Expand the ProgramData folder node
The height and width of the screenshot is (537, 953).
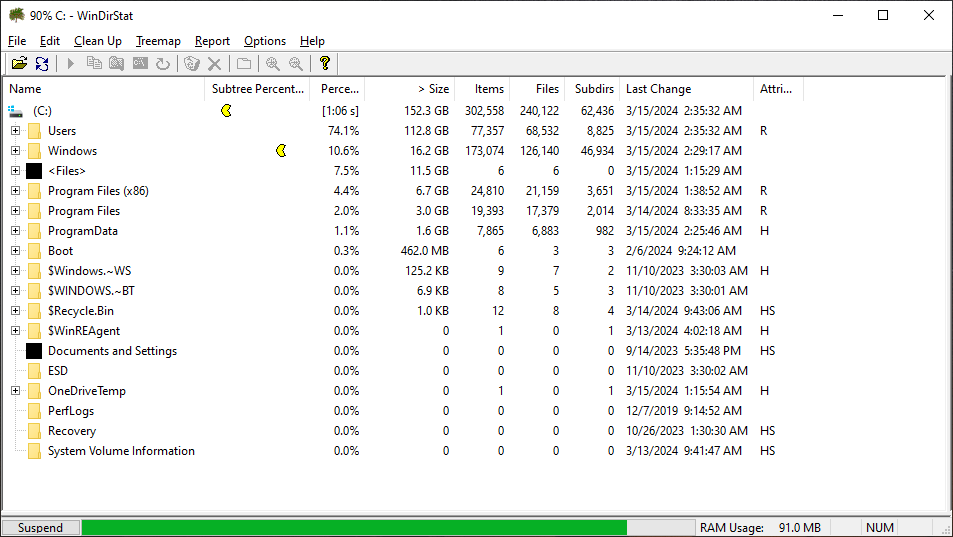(16, 231)
